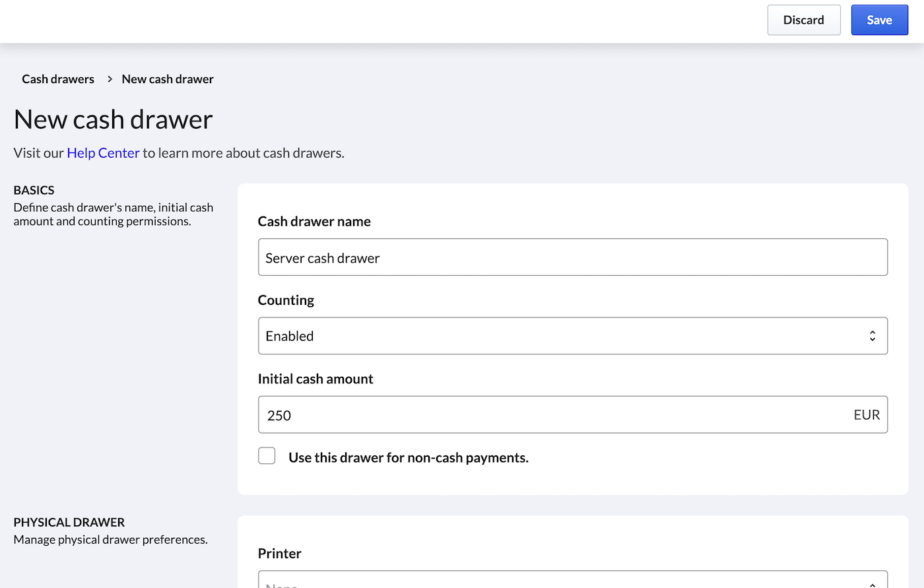Click the Printer dropdown arrow icon

pyautogui.click(x=872, y=583)
